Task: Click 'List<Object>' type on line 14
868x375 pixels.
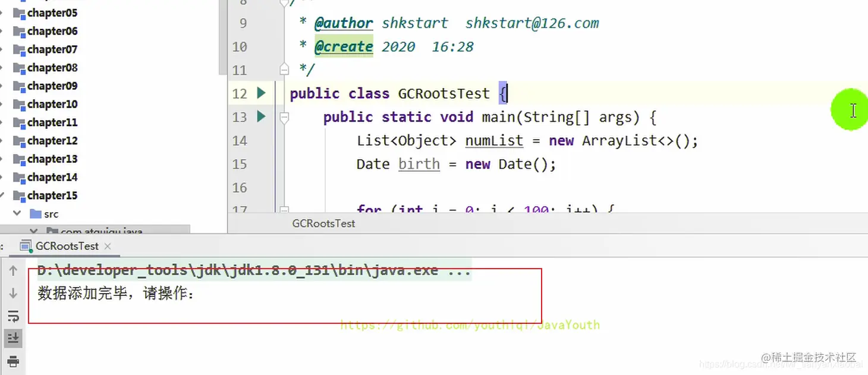Action: pyautogui.click(x=407, y=141)
